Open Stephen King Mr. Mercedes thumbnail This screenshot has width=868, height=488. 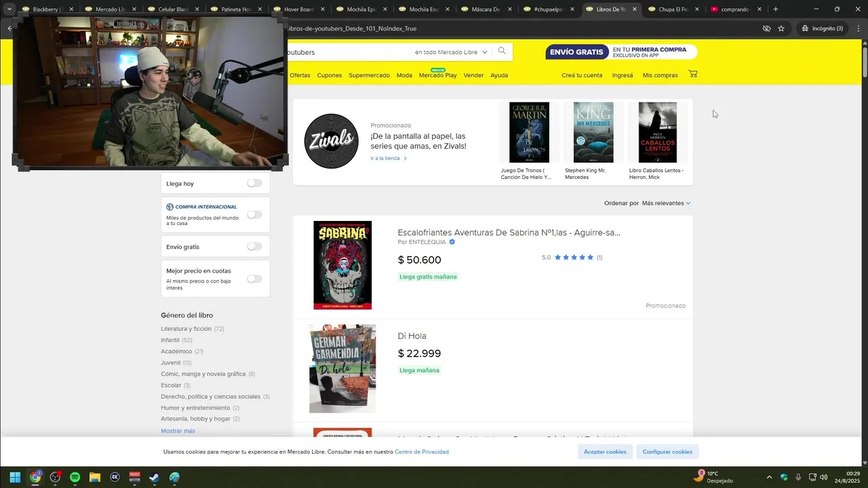(x=593, y=132)
